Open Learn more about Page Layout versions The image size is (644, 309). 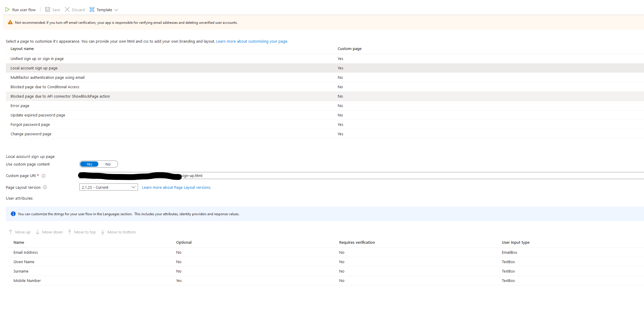[x=176, y=187]
